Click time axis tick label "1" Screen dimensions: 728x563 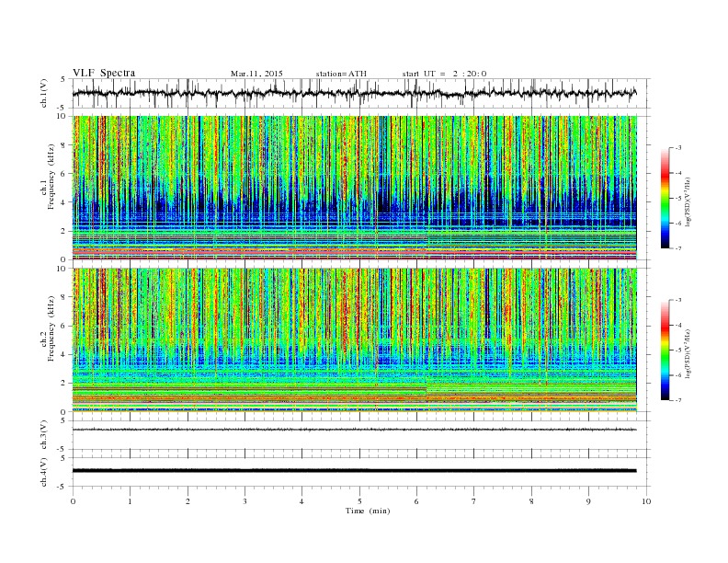[x=130, y=501]
